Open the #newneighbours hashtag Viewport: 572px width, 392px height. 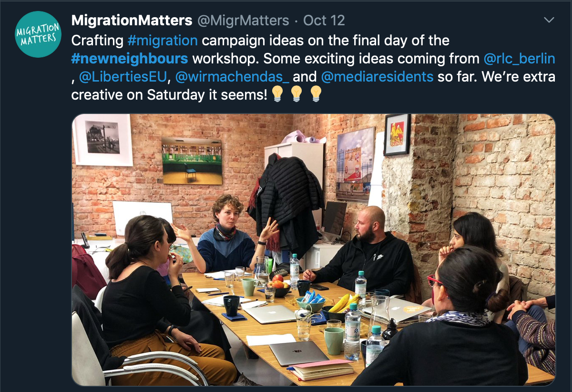click(130, 59)
